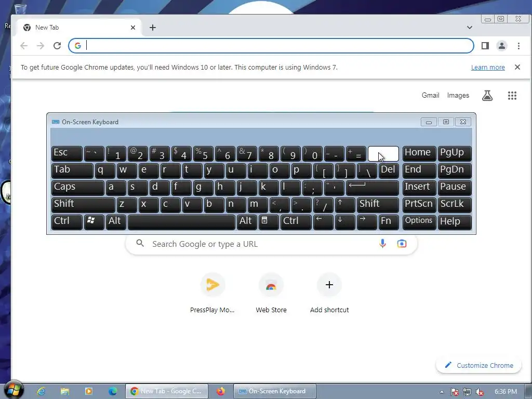Click the PrtScn key
This screenshot has height=399, width=532.
[x=419, y=205]
